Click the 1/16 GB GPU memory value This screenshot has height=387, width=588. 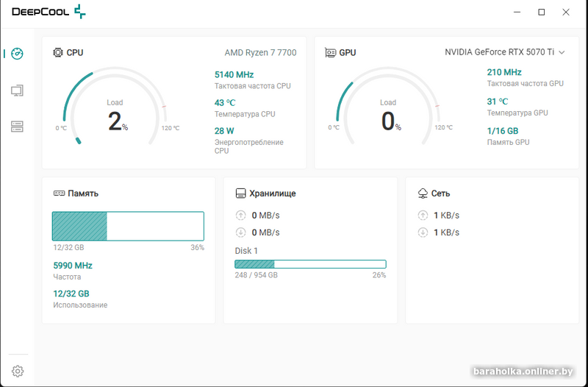(x=503, y=131)
